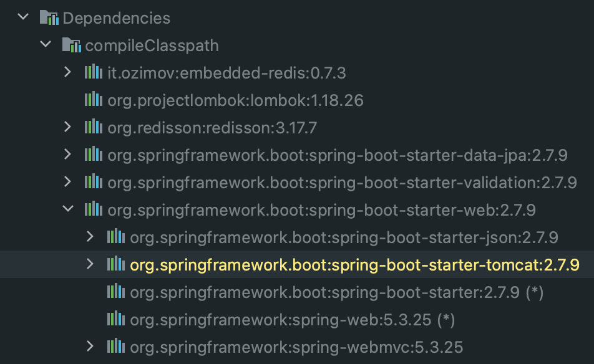Select spring-boot-starter:2.7.9 (*) text
This screenshot has height=364, width=594.
[x=337, y=292]
